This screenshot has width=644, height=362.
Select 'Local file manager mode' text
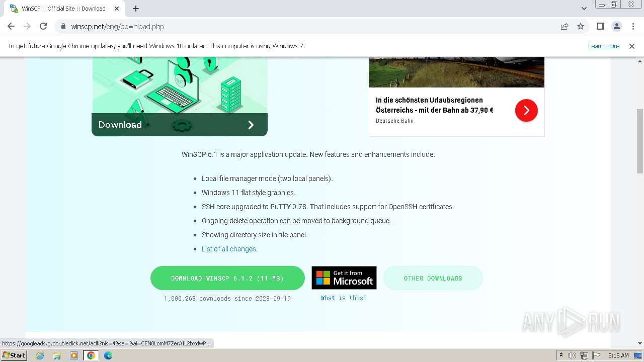click(267, 178)
